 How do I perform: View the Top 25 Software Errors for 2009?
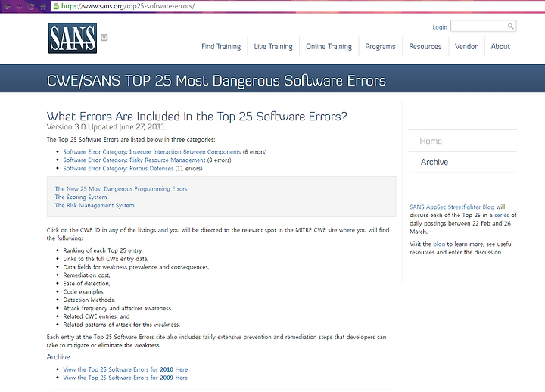(x=126, y=378)
